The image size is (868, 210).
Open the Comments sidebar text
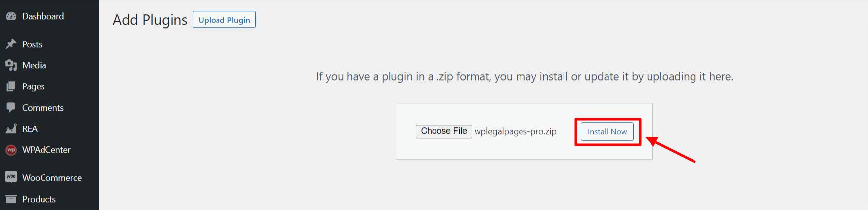coord(43,108)
